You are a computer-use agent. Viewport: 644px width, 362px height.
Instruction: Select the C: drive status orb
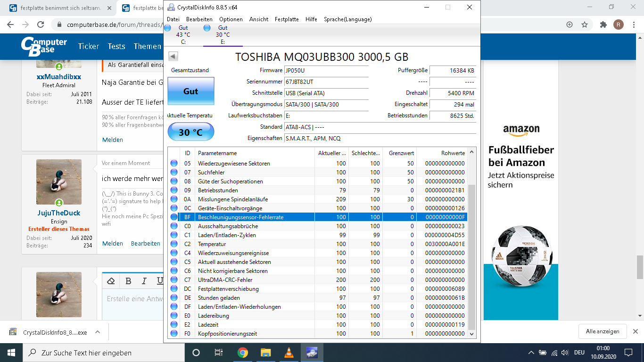tap(167, 28)
